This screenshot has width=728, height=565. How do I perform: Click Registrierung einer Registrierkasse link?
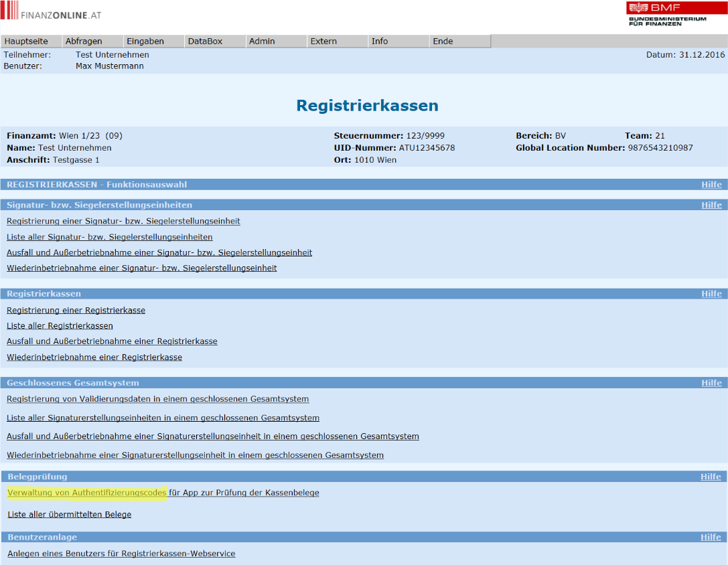[76, 311]
